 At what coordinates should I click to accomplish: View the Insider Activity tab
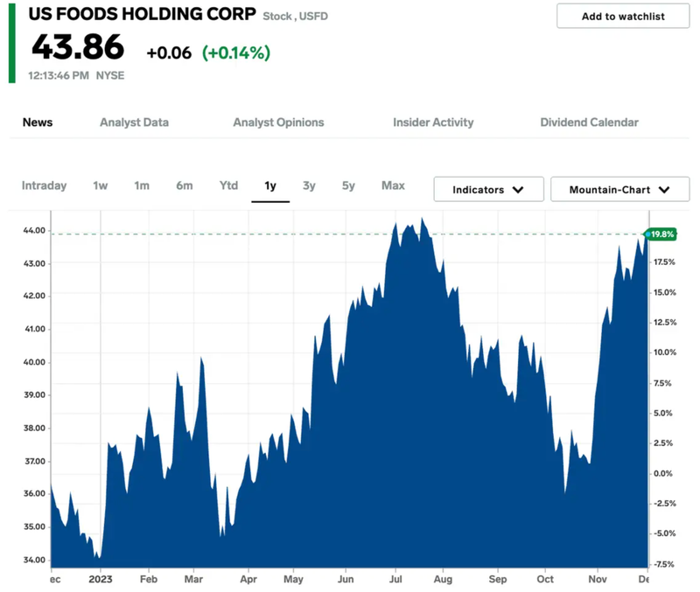click(433, 122)
